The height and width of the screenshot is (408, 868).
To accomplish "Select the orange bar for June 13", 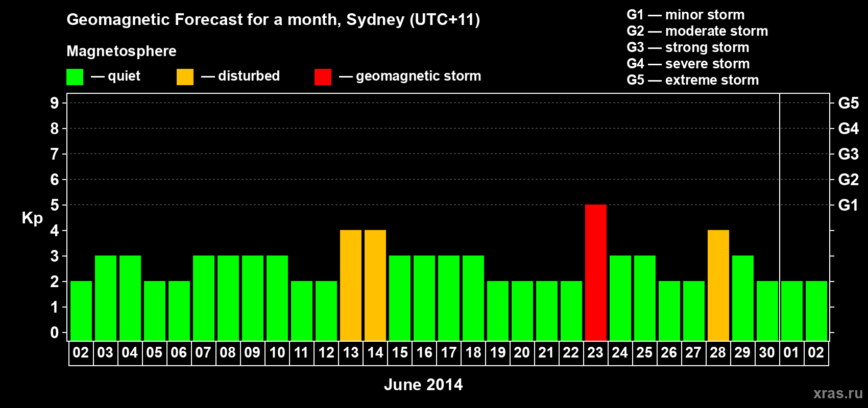I will point(351,285).
